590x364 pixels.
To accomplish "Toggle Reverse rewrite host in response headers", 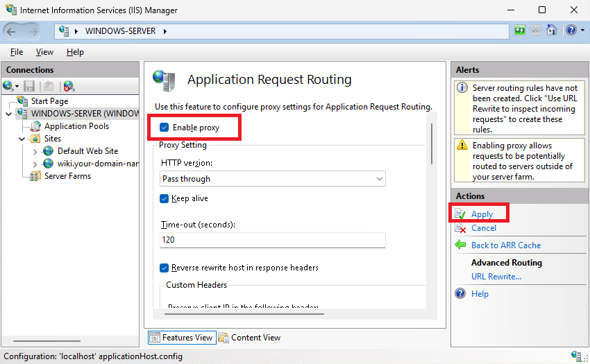I will [164, 268].
